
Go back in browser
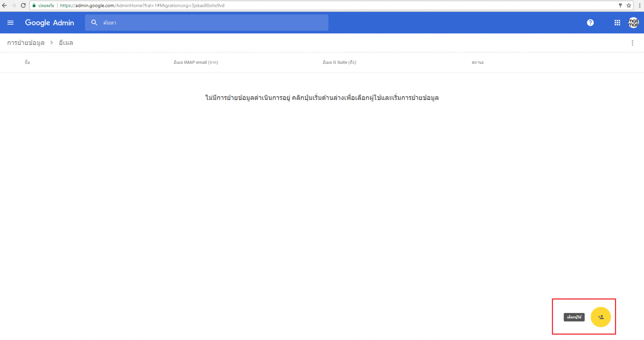click(4, 6)
